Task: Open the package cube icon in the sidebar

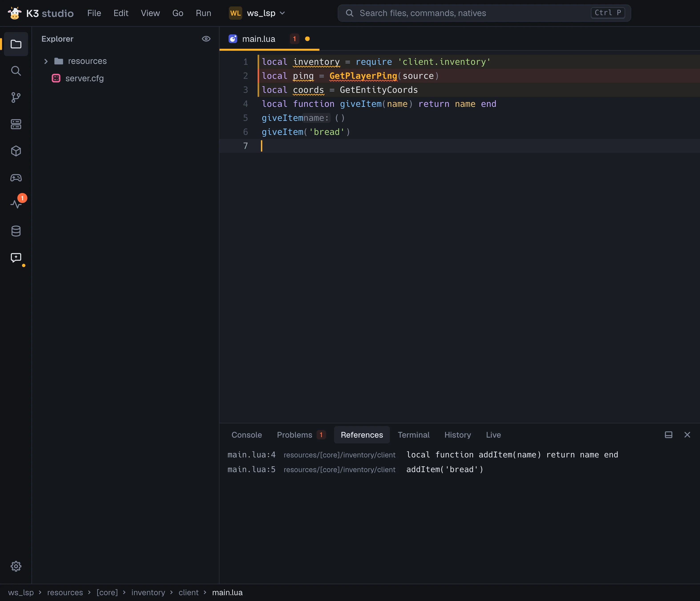Action: (x=16, y=151)
